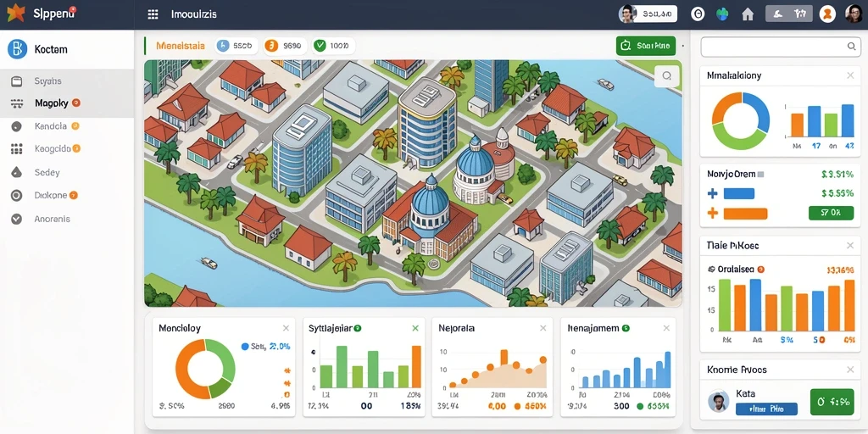Expand the orange plus row in NovjoOrem panel
The height and width of the screenshot is (434, 868).
[x=737, y=213]
